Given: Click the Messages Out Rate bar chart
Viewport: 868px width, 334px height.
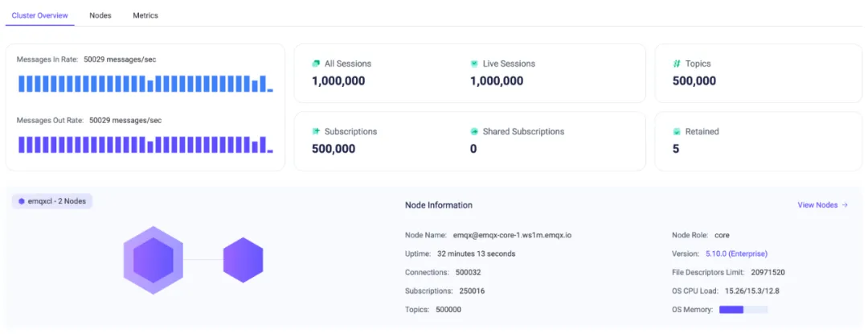Looking at the screenshot, I should pyautogui.click(x=145, y=145).
